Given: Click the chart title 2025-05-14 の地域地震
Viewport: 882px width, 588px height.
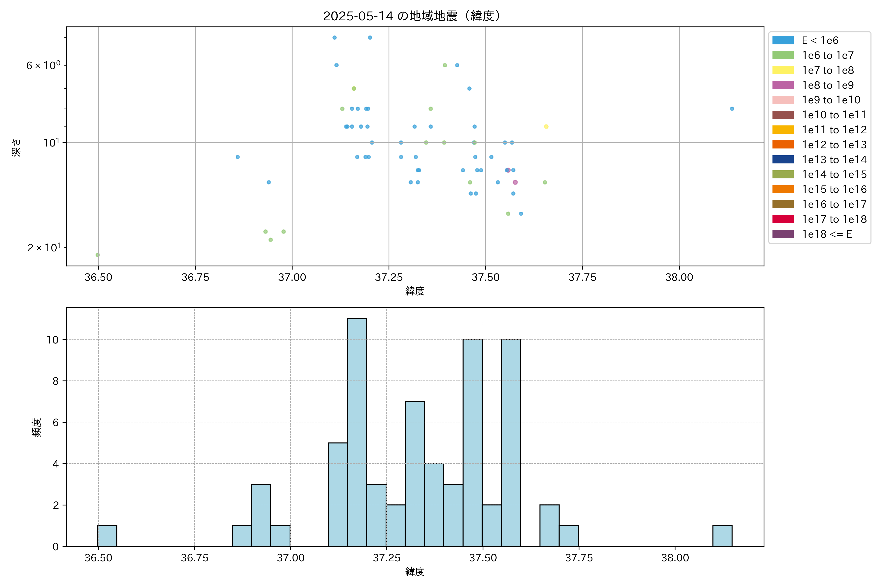Looking at the screenshot, I should (412, 16).
